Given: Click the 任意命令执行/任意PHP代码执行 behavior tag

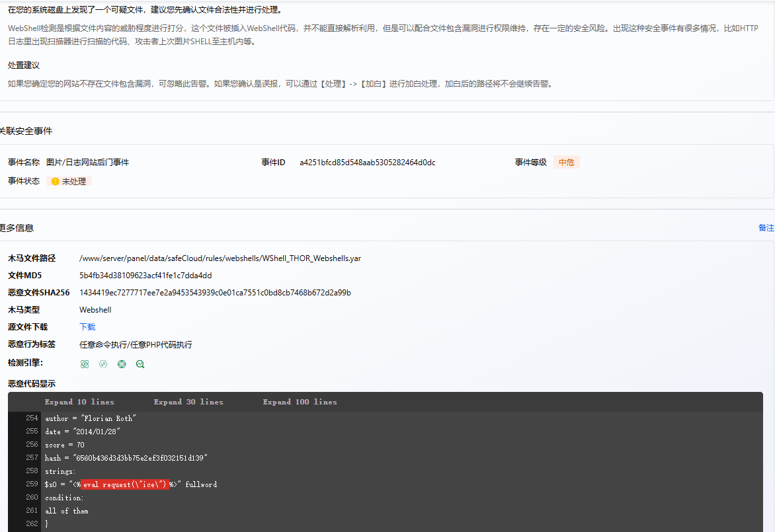Looking at the screenshot, I should (x=136, y=344).
